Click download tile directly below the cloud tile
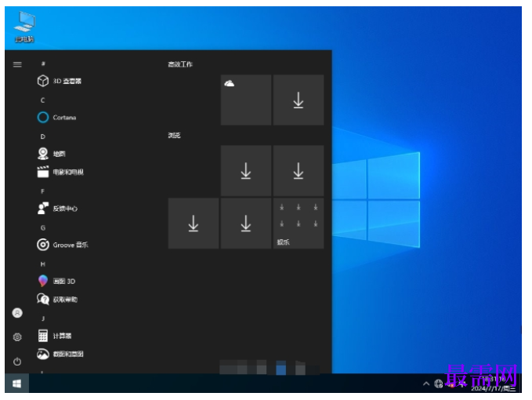Viewport: 532px width, 400px height. (246, 171)
